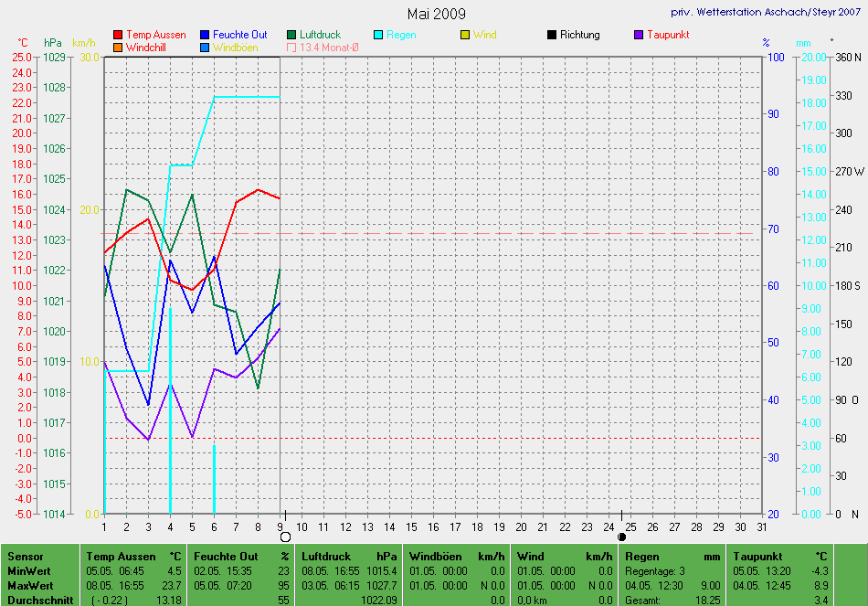868x606 pixels.
Task: Click the orange Windchill legend square
Action: coord(118,47)
